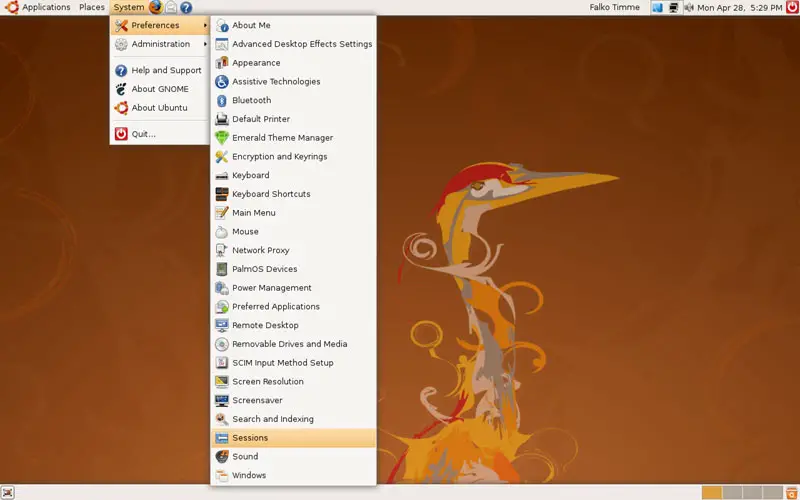
Task: Click the Encryption and Keyrings keys icon
Action: (222, 157)
